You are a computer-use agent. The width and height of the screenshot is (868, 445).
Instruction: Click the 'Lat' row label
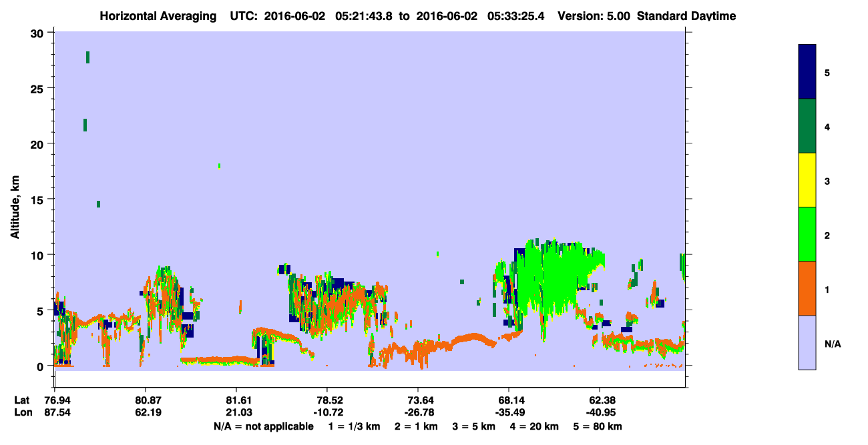click(22, 400)
